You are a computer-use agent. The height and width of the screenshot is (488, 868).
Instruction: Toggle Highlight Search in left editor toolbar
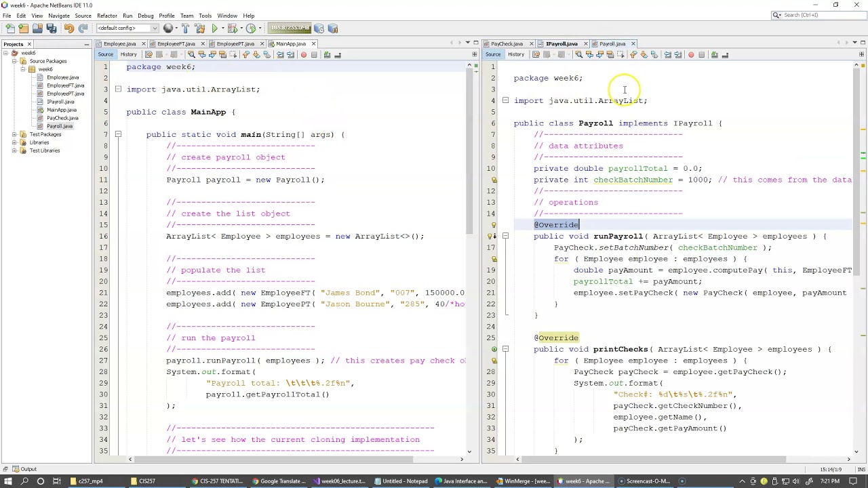pos(224,55)
